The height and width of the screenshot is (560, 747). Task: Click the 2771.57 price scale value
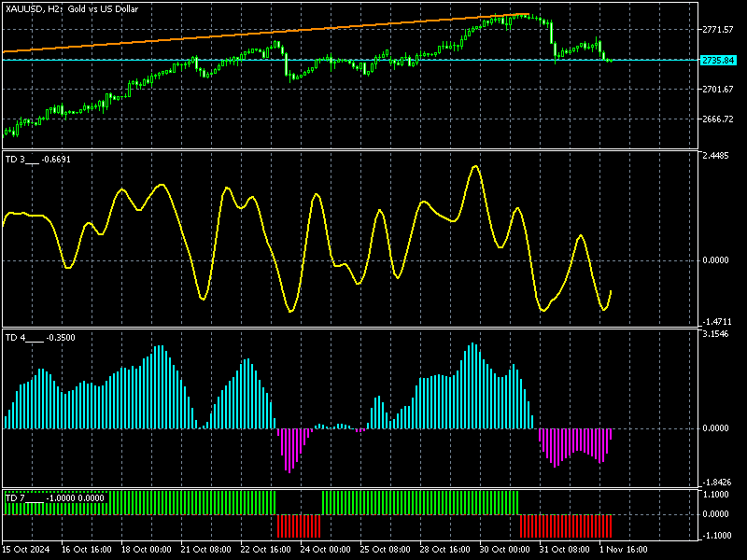718,30
